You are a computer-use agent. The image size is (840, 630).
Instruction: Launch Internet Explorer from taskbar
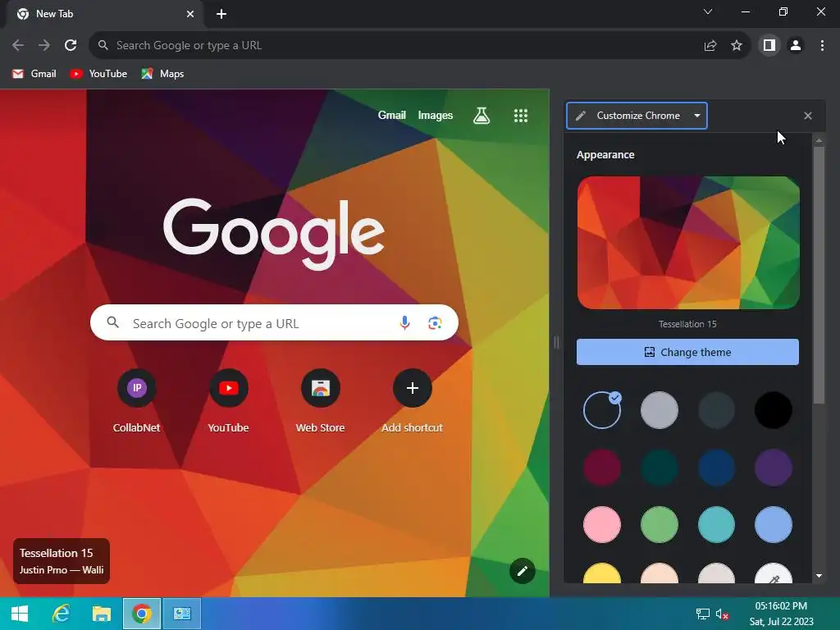(x=61, y=614)
